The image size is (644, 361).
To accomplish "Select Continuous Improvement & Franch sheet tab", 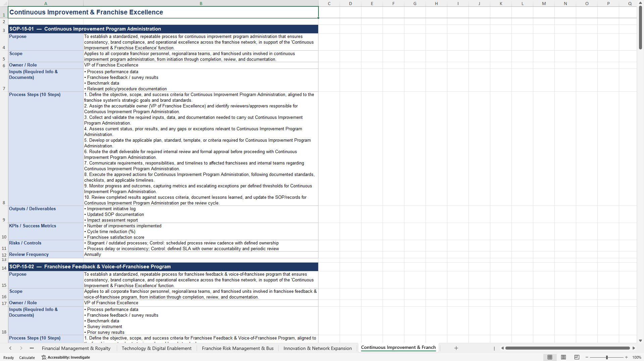I will (398, 348).
